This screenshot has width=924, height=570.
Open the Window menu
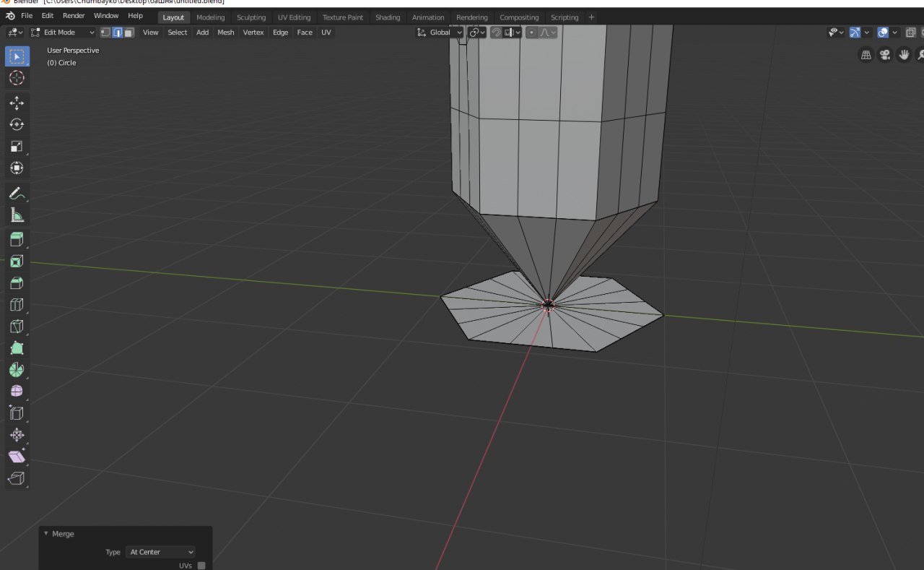tap(106, 16)
